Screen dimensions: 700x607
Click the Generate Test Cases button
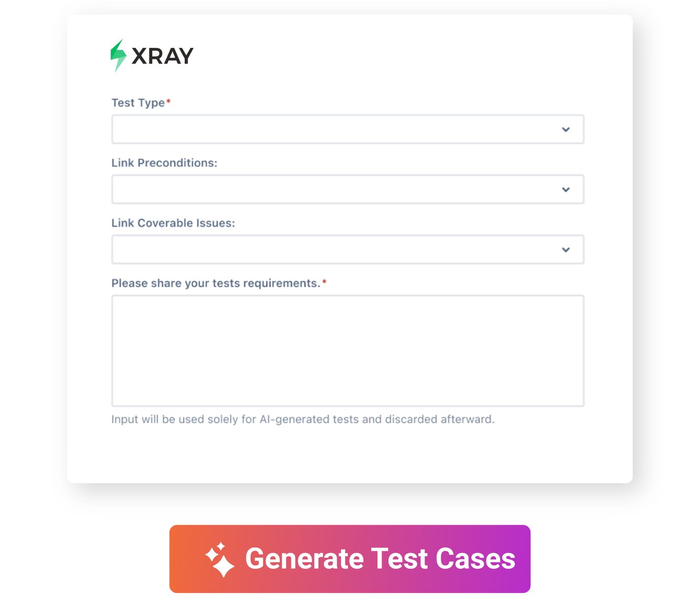click(x=350, y=559)
